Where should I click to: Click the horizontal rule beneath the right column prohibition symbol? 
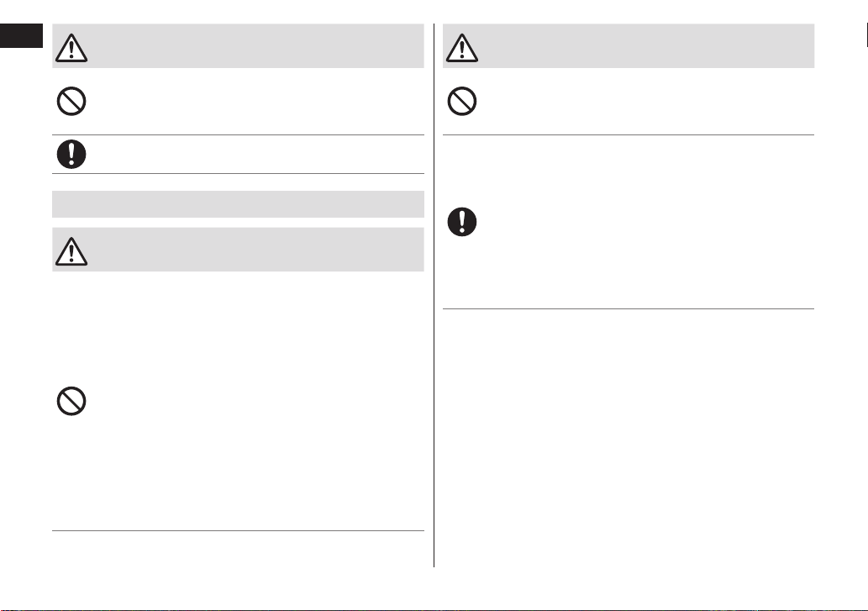pos(629,134)
